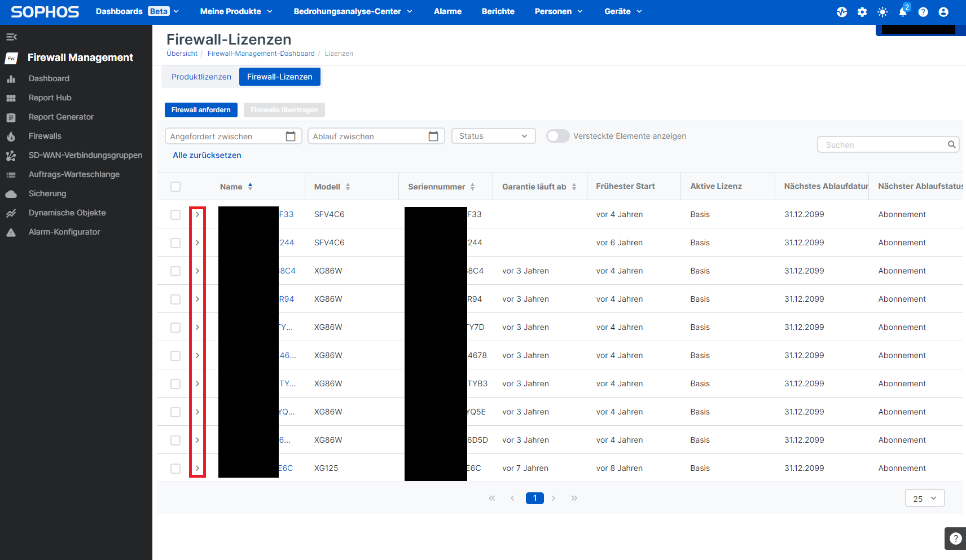This screenshot has height=560, width=966.
Task: Check the select-all header checkbox
Action: pos(175,187)
